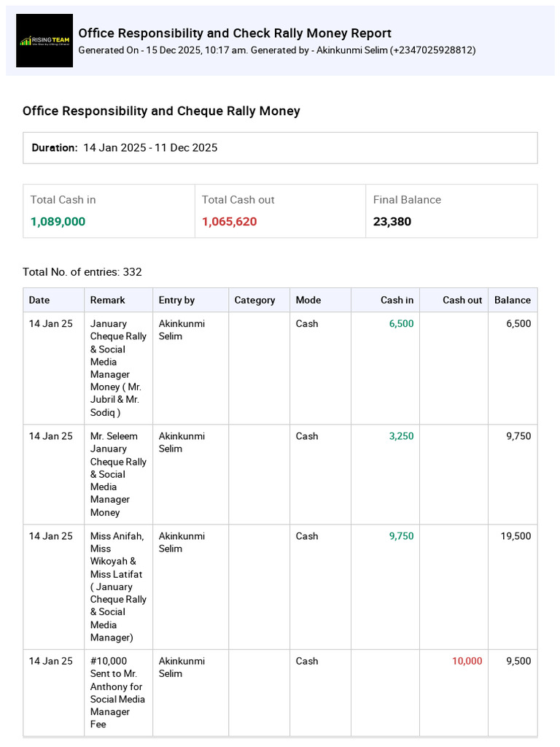Click the balance 6,500 in the first row
Image resolution: width=560 pixels, height=747 pixels.
point(518,323)
